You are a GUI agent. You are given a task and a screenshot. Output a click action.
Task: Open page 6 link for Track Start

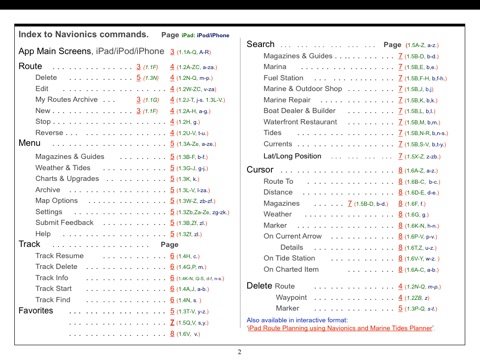[172, 289]
